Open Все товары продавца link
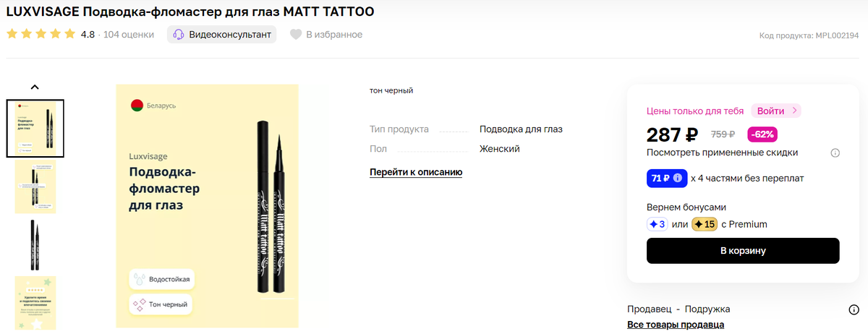 pyautogui.click(x=676, y=325)
